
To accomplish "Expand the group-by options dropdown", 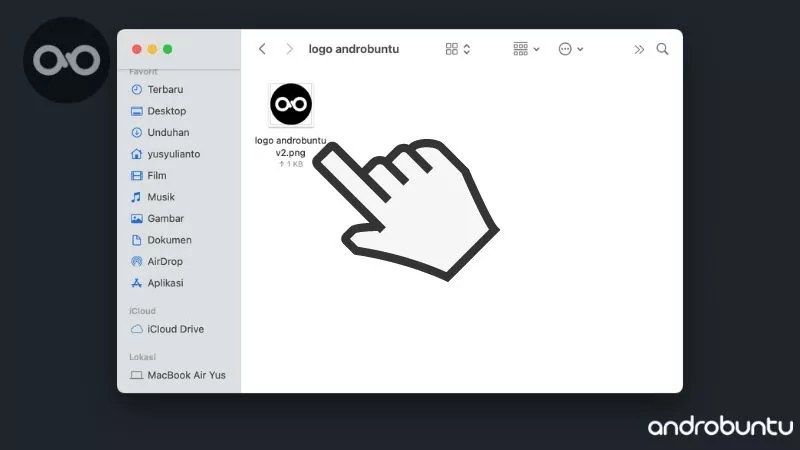I will (x=525, y=49).
